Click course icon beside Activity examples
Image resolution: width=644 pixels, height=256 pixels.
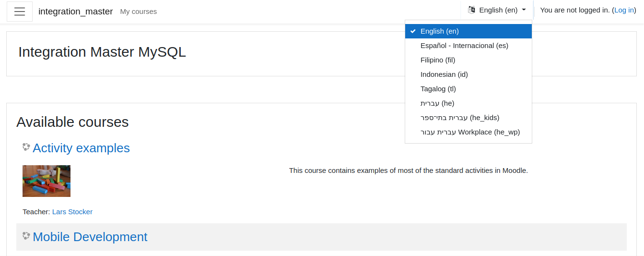[26, 147]
